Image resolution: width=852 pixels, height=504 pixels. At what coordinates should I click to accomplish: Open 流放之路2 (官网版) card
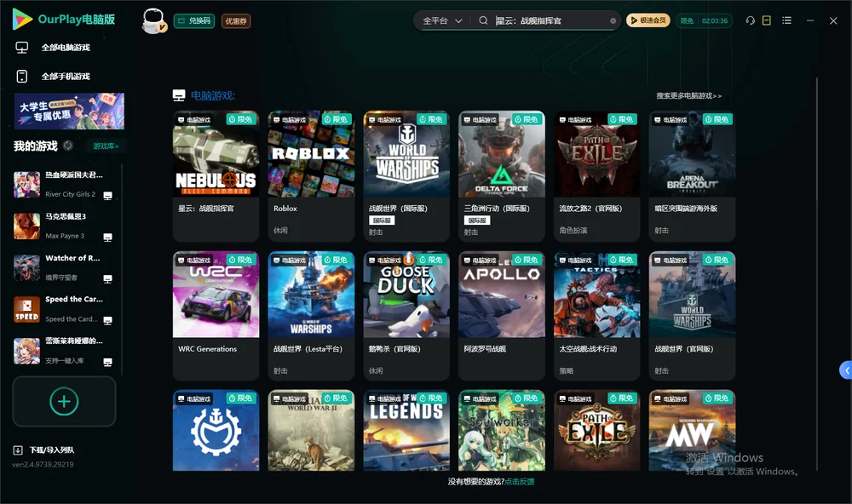click(596, 176)
